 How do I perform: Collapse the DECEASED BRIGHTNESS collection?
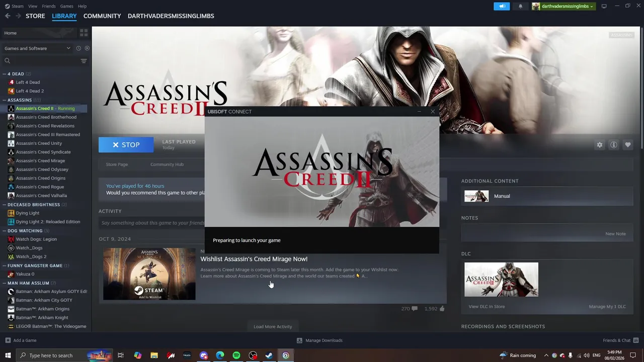tap(4, 205)
